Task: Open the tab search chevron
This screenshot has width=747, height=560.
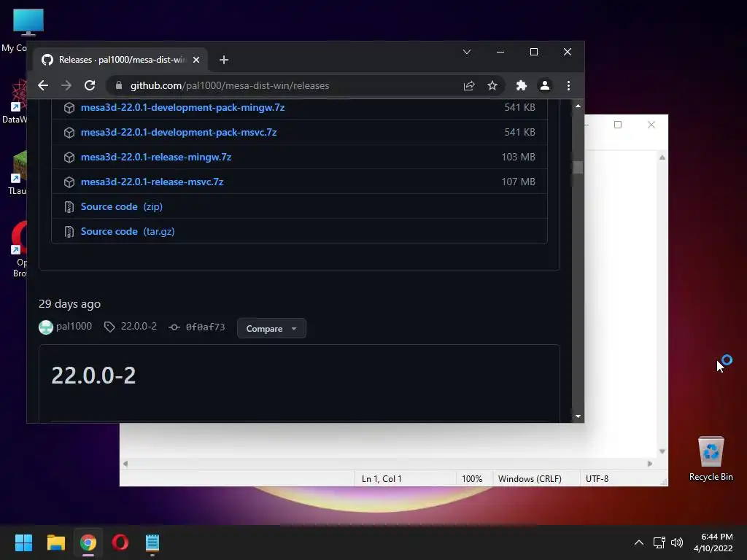Action: 467,52
